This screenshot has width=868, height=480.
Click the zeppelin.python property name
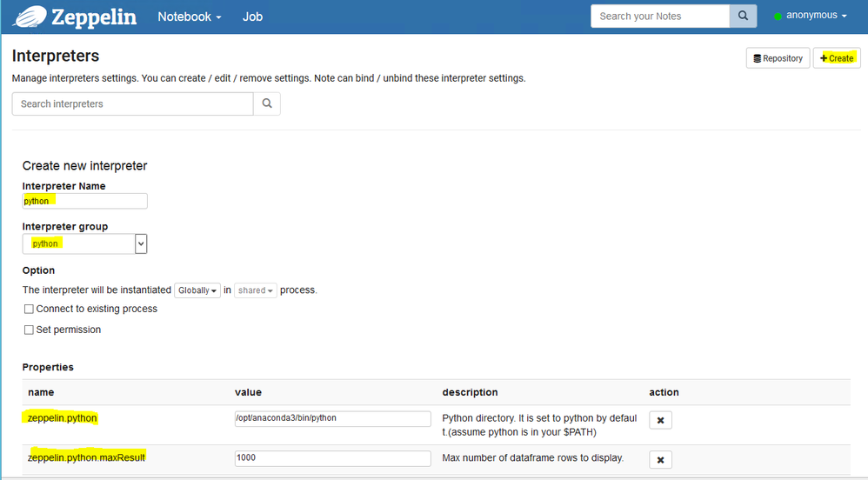[x=62, y=418]
